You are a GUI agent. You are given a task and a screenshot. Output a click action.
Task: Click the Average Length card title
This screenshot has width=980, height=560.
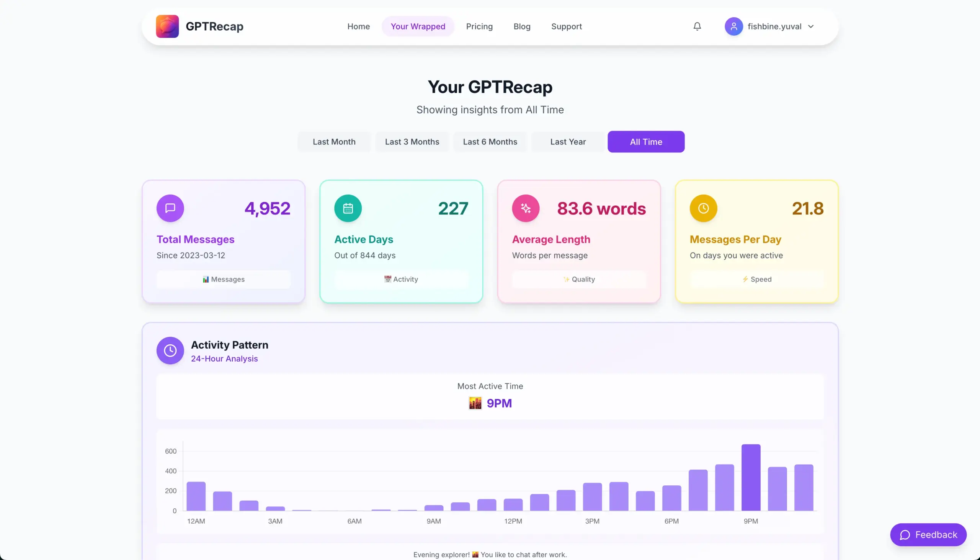pyautogui.click(x=551, y=239)
